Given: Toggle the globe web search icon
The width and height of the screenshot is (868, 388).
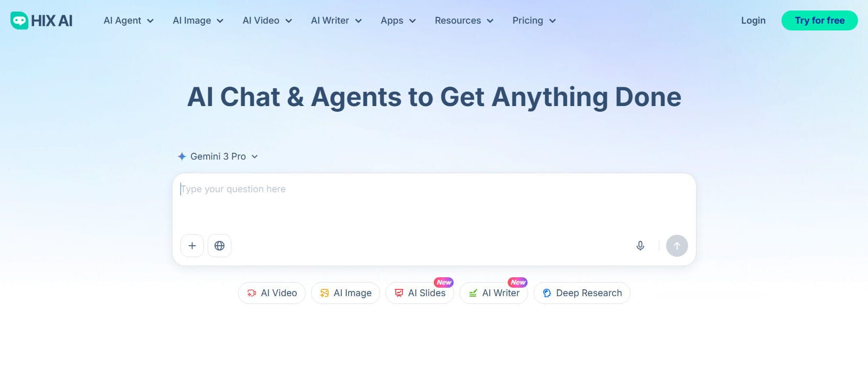Looking at the screenshot, I should click(x=219, y=246).
